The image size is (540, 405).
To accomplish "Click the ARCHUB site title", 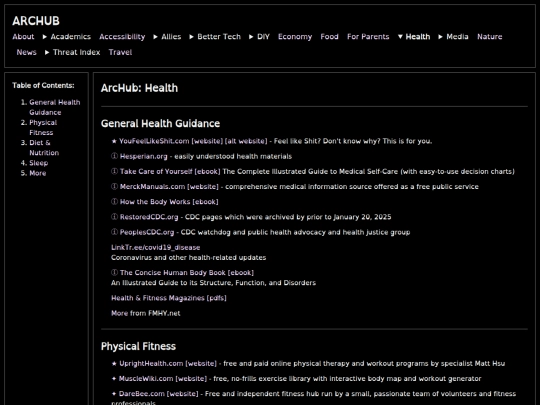I will (x=36, y=21).
